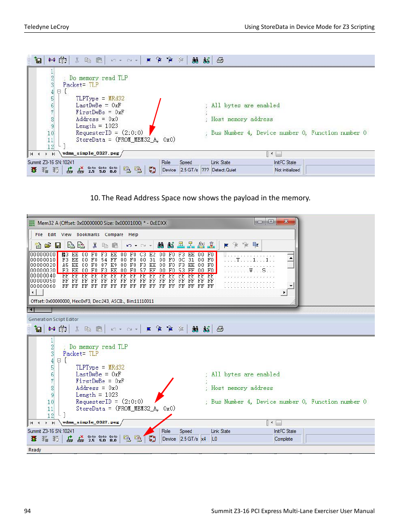The image size is (411, 532).
Task: Open Help menu in Mem32 A window
Action: (133, 235)
